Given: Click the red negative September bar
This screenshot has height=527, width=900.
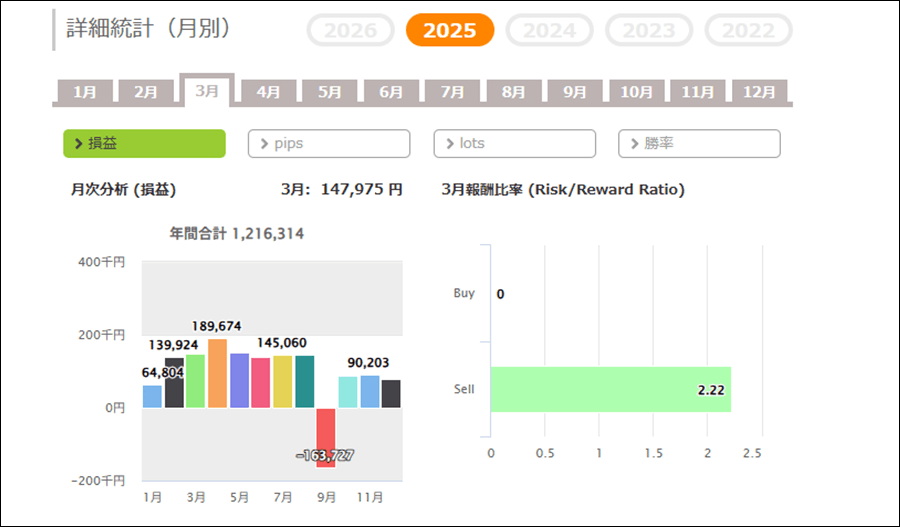Looking at the screenshot, I should (326, 436).
